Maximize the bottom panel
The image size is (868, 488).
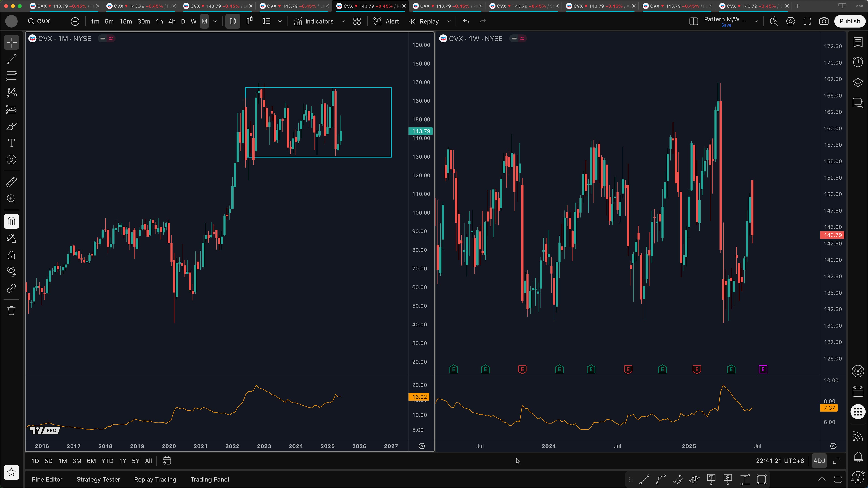click(838, 479)
